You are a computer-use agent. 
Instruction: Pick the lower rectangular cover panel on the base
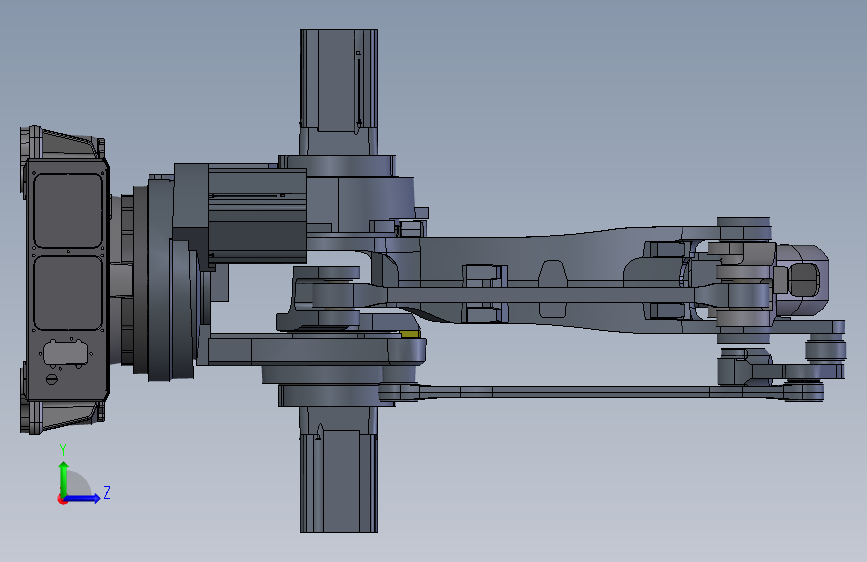[68, 293]
